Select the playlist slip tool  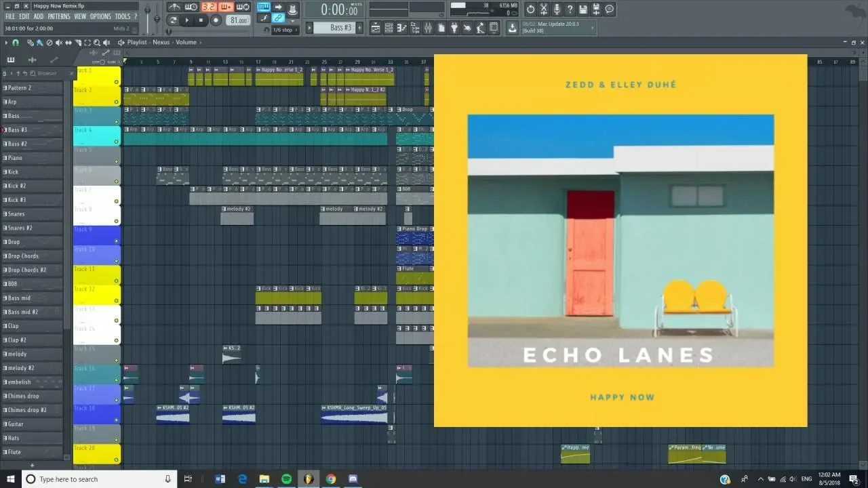68,42
